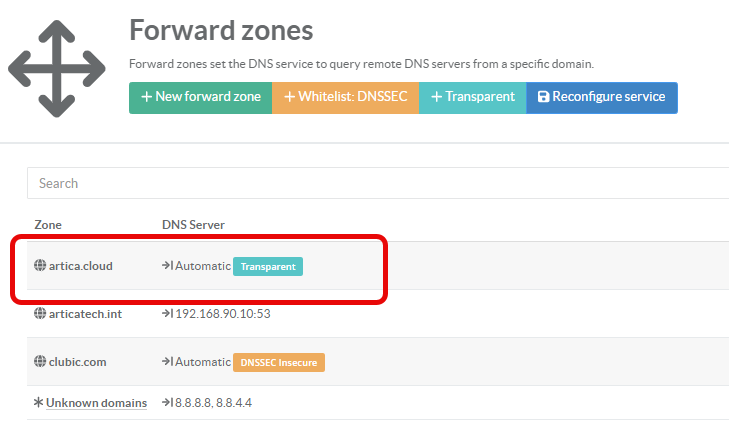Click the Transparent badge on artica.cloud

(268, 267)
